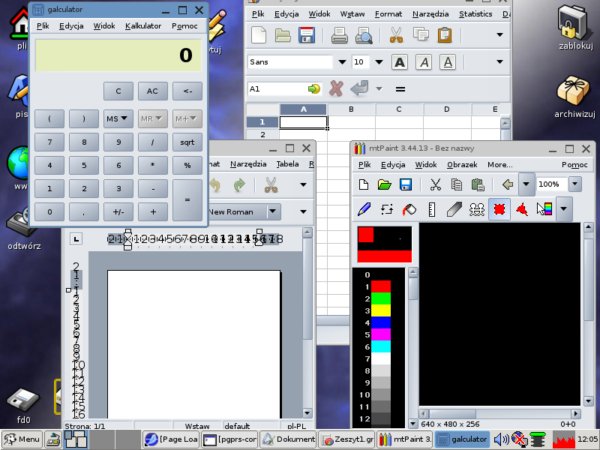Viewport: 600px width, 450px height.
Task: Click New Image icon in mtPaint toolbar
Action: tap(364, 184)
